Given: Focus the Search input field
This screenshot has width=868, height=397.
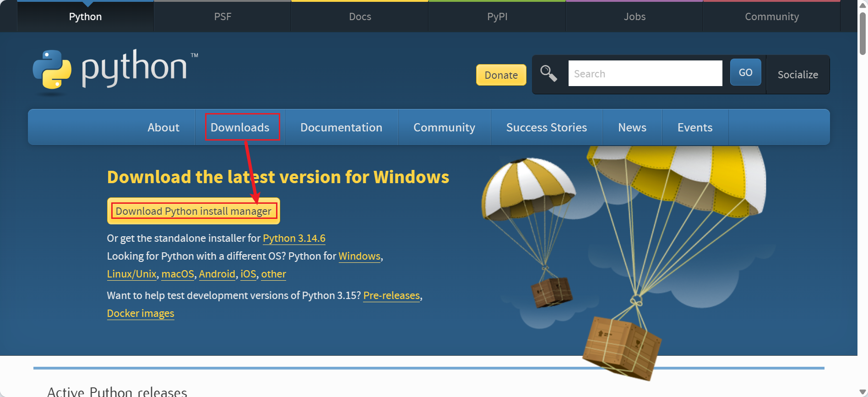Looking at the screenshot, I should 646,73.
